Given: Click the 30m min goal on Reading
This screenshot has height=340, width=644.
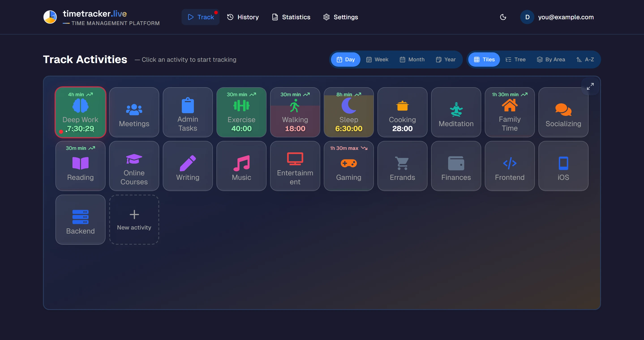Looking at the screenshot, I should pyautogui.click(x=80, y=148).
